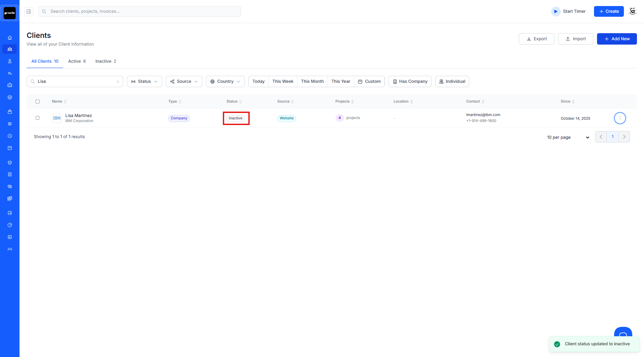
Task: Open the briefcase icon in the sidebar
Action: point(10,85)
